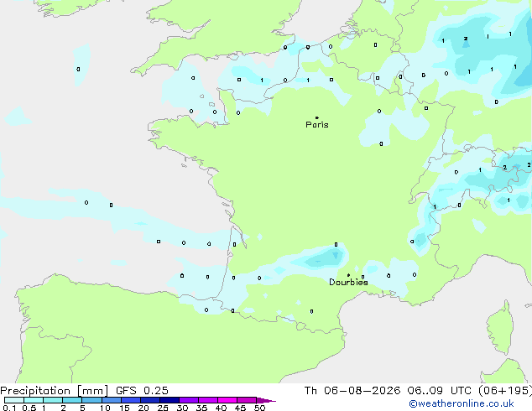This screenshot has width=532, height=411.
Task: Click the legend value '50' label
Action: click(x=259, y=408)
